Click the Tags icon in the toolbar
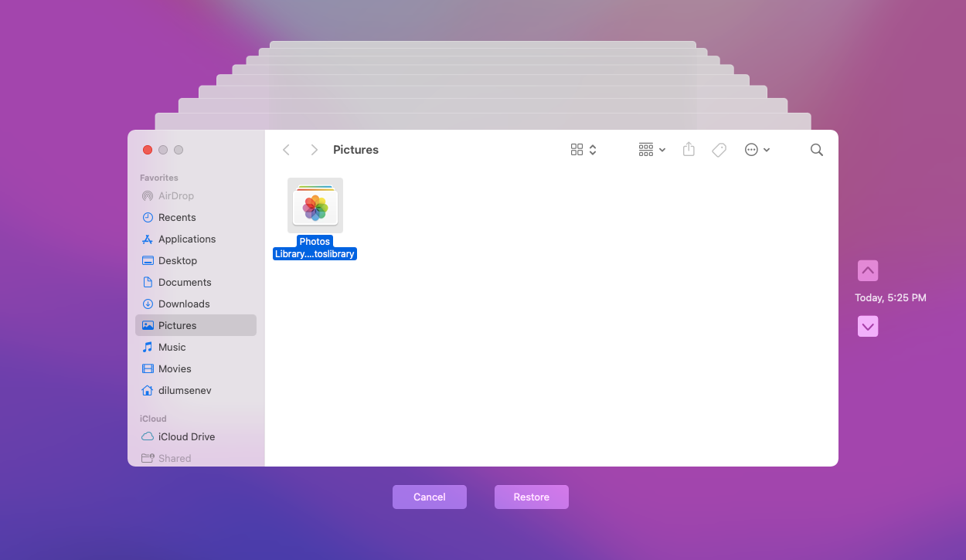 click(x=719, y=149)
